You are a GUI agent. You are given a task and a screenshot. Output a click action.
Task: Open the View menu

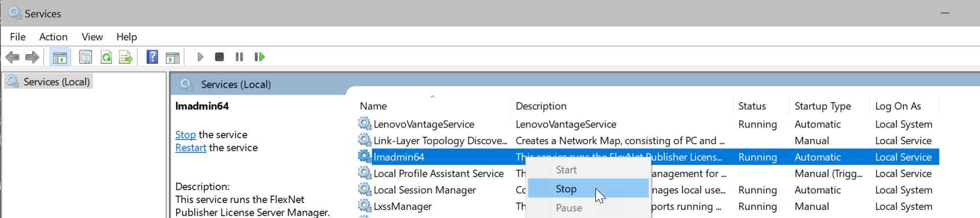click(x=92, y=37)
